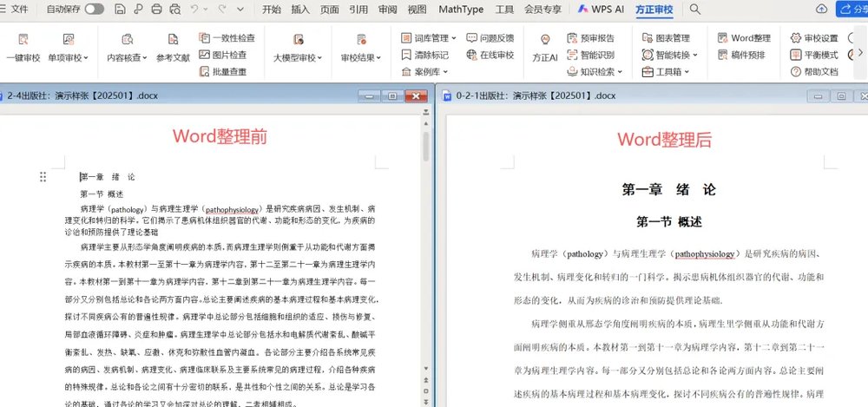Expand the 单项审校 dropdown
868x407 pixels.
68,57
